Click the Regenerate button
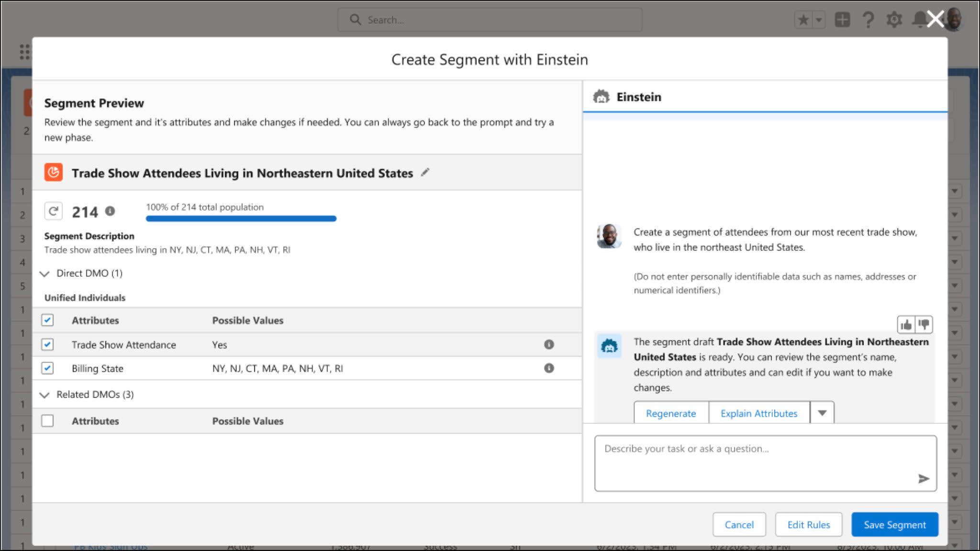 (671, 413)
